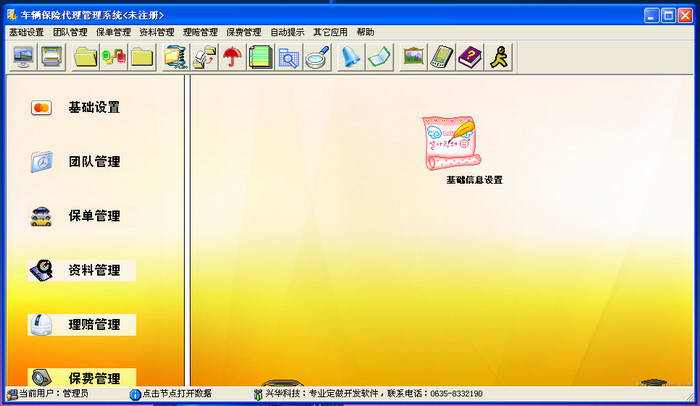
Task: Click the purple help book icon
Action: 470,57
